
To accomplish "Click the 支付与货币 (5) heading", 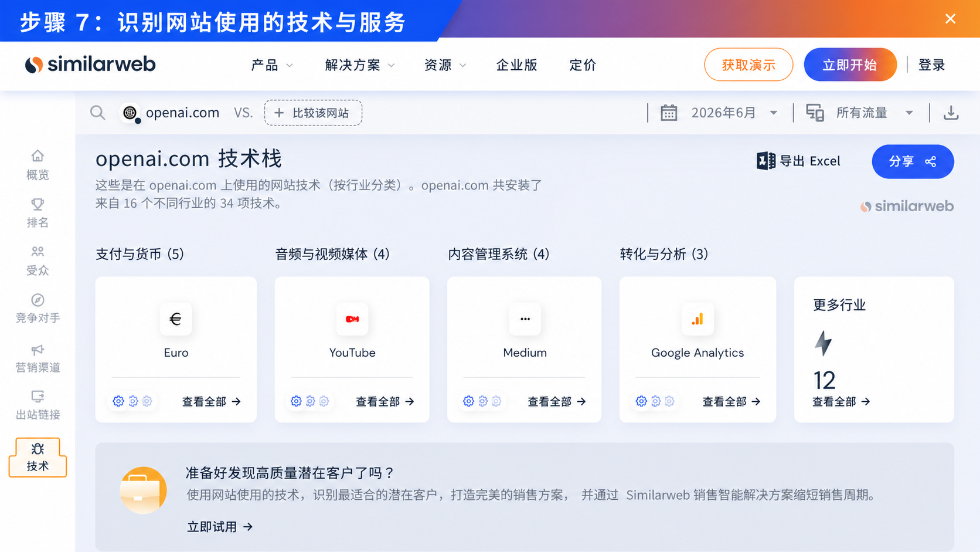I will (x=140, y=254).
